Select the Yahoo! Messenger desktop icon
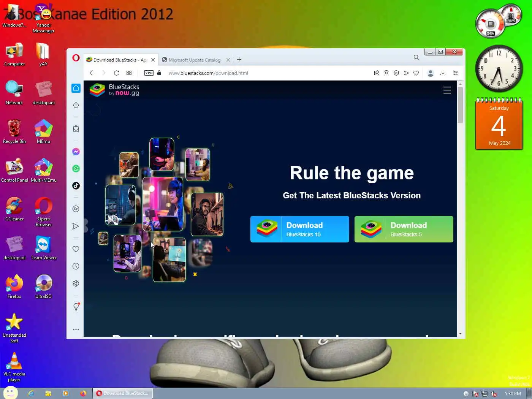This screenshot has height=399, width=532. click(x=44, y=18)
